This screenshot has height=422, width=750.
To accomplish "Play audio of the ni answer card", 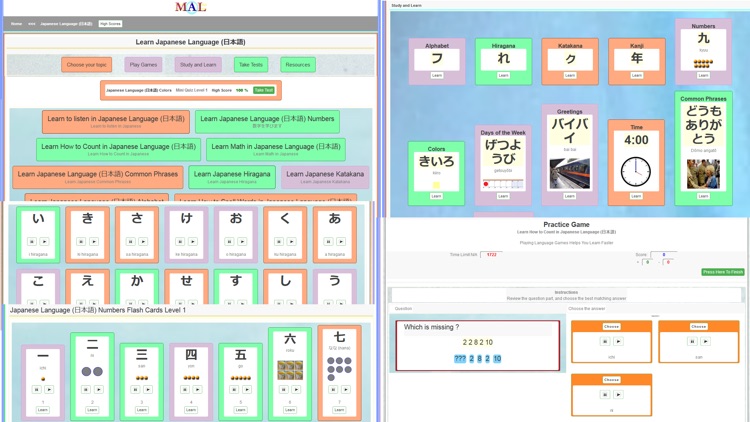I will [x=618, y=394].
